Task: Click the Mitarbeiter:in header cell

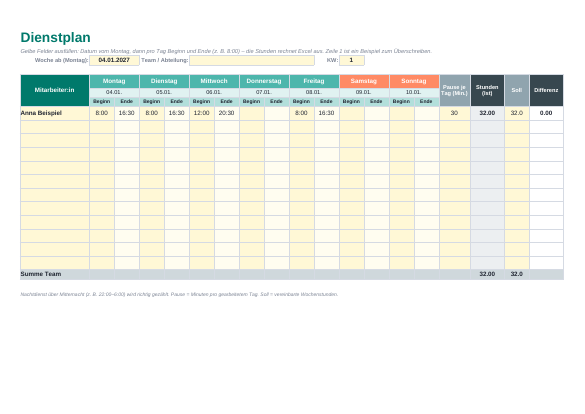Action: (x=55, y=90)
